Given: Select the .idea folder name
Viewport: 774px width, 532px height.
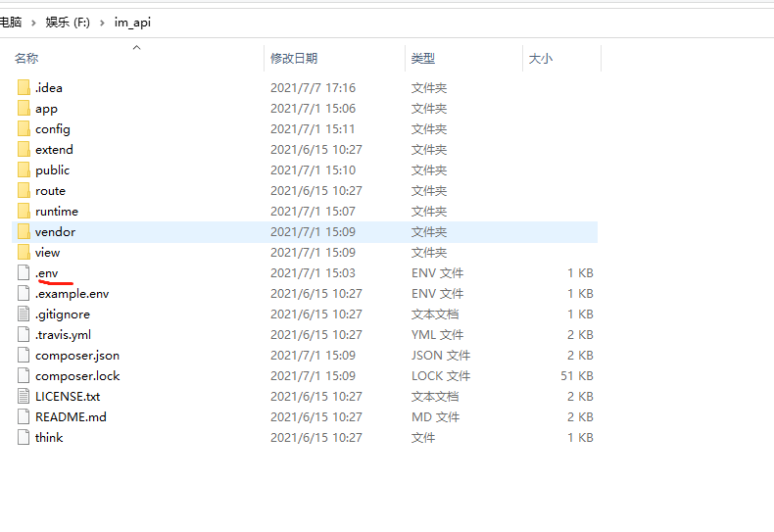Looking at the screenshot, I should (x=49, y=88).
